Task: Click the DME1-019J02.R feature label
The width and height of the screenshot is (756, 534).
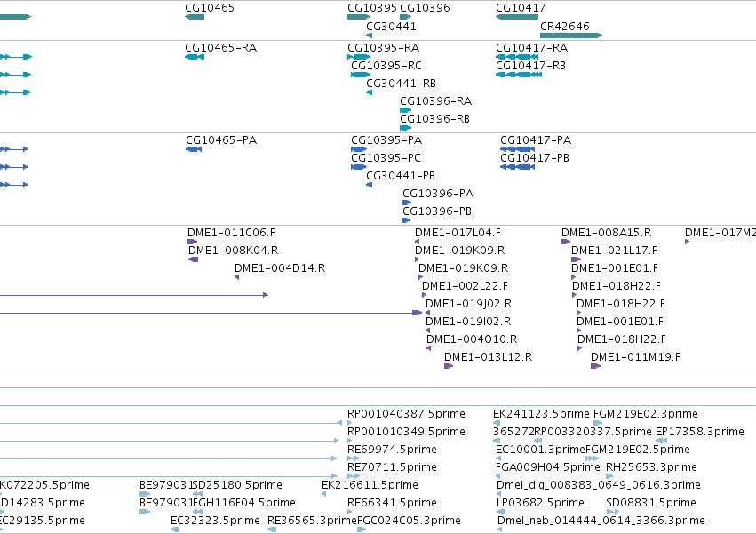Action: pyautogui.click(x=469, y=304)
